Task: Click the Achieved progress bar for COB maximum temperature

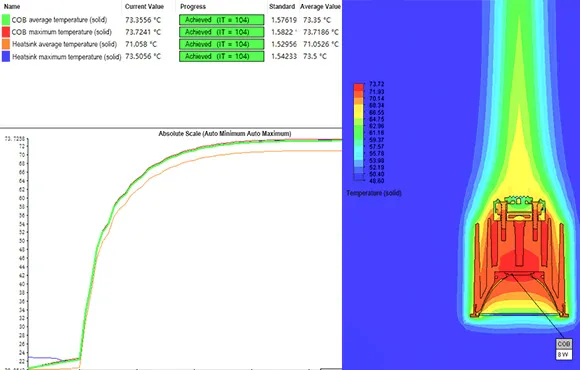Action: point(222,32)
